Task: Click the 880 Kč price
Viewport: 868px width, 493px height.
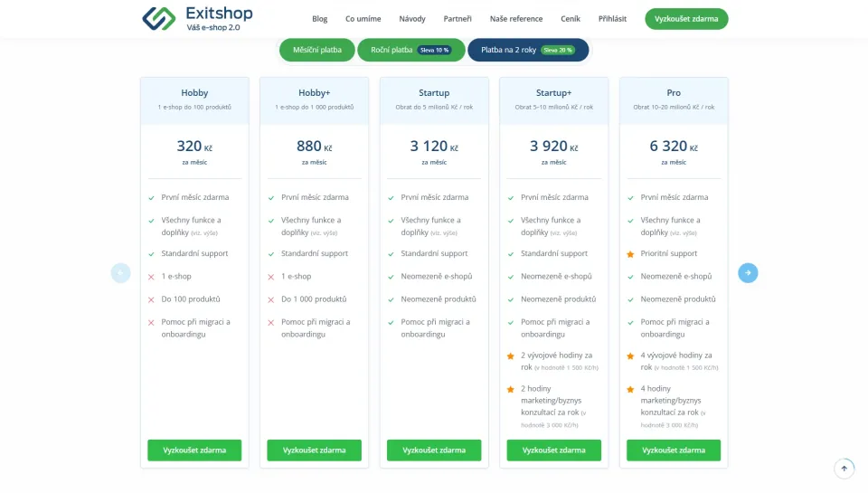Action: 314,147
